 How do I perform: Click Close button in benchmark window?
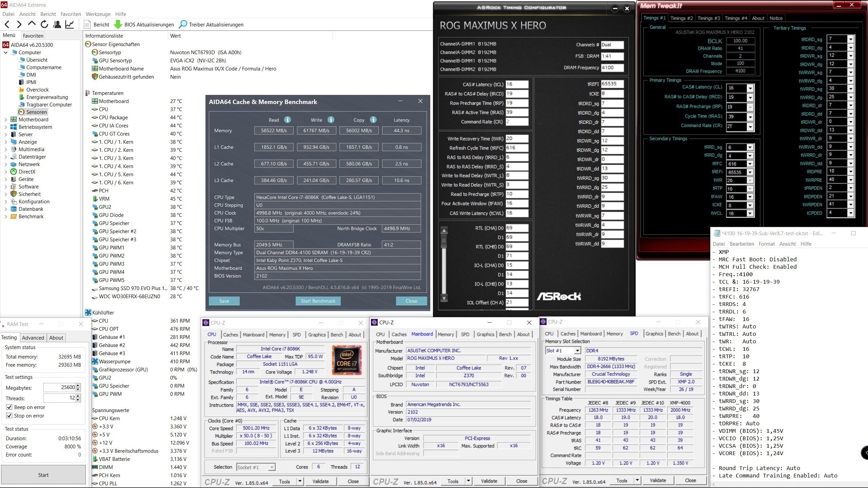[x=411, y=301]
